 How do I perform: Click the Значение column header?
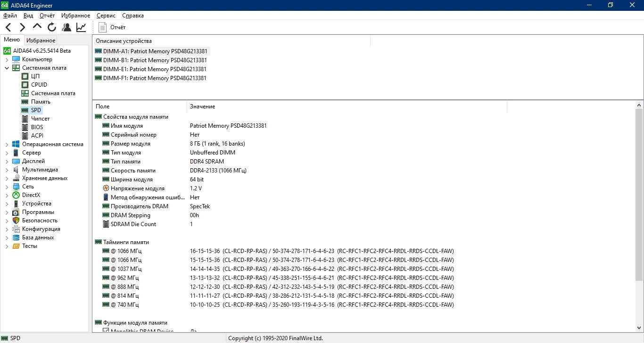[347, 106]
